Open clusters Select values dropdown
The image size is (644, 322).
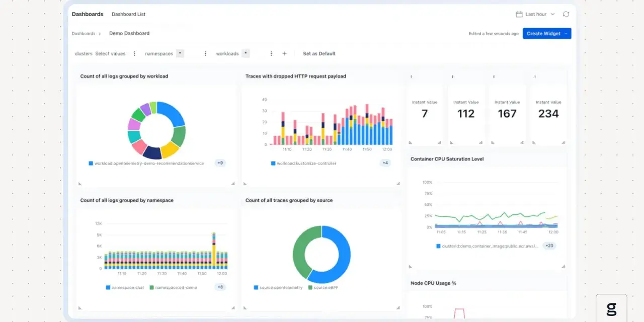point(110,53)
